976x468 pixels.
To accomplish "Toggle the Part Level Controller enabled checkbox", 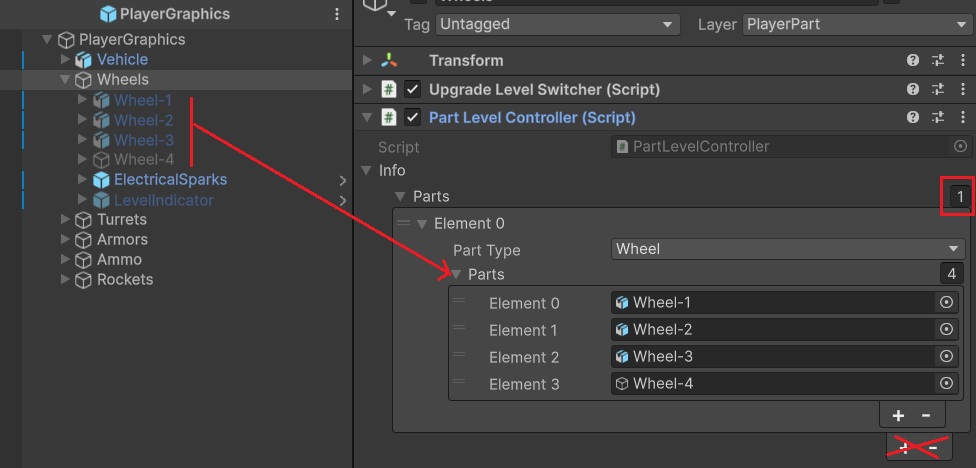I will (x=412, y=118).
